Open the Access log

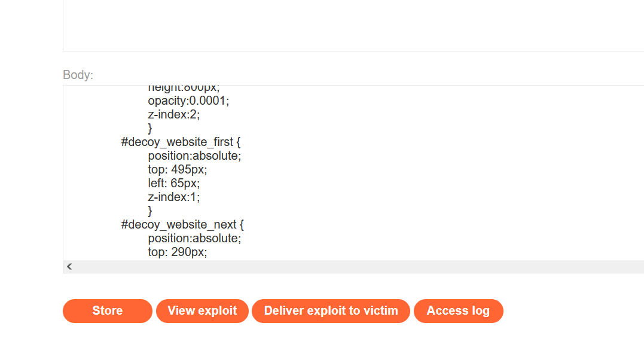pyautogui.click(x=458, y=311)
